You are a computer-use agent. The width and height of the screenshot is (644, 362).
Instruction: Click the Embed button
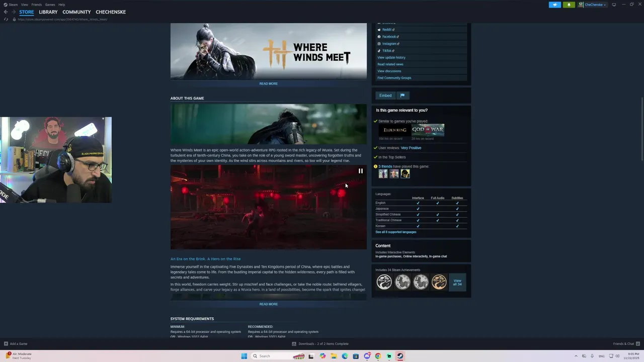pyautogui.click(x=385, y=96)
